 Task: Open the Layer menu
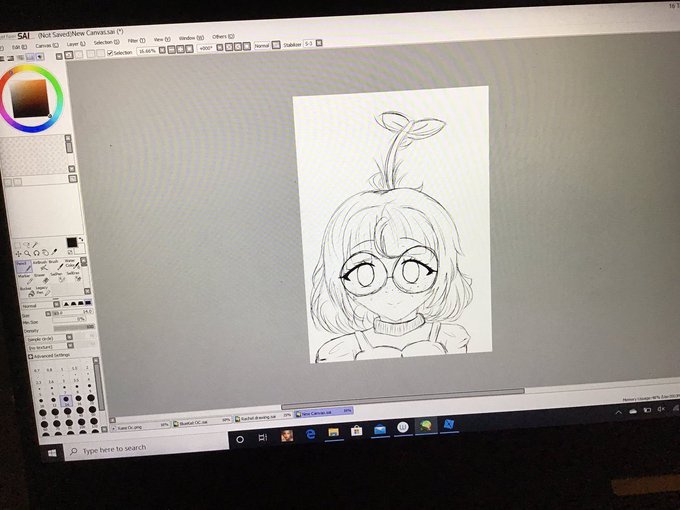[76, 44]
